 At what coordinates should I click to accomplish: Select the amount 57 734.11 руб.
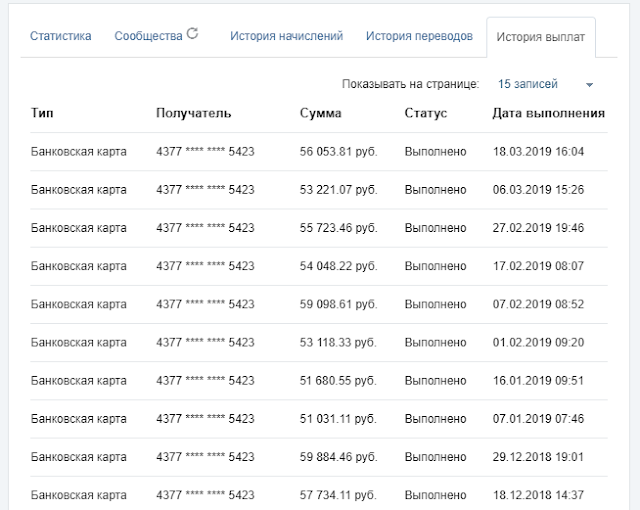coord(338,495)
